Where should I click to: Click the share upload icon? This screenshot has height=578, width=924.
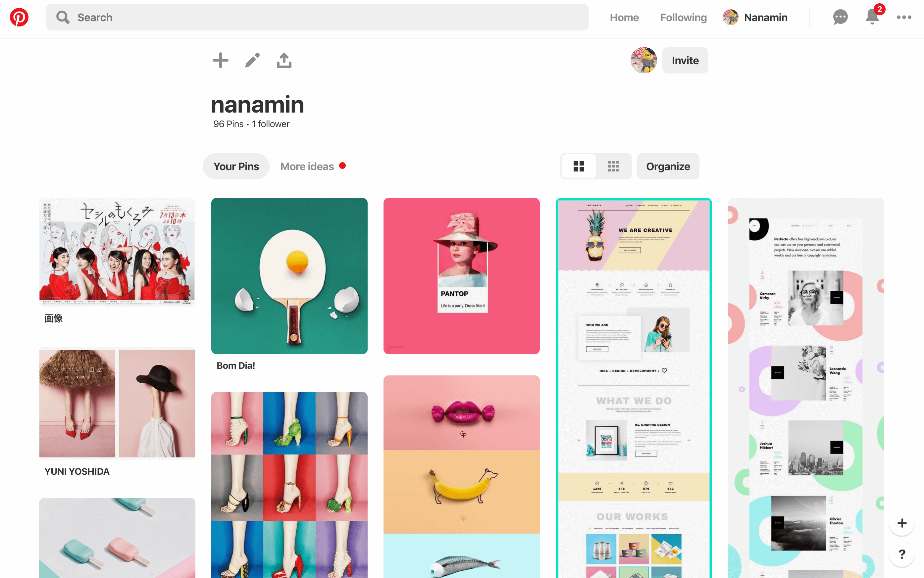(284, 61)
